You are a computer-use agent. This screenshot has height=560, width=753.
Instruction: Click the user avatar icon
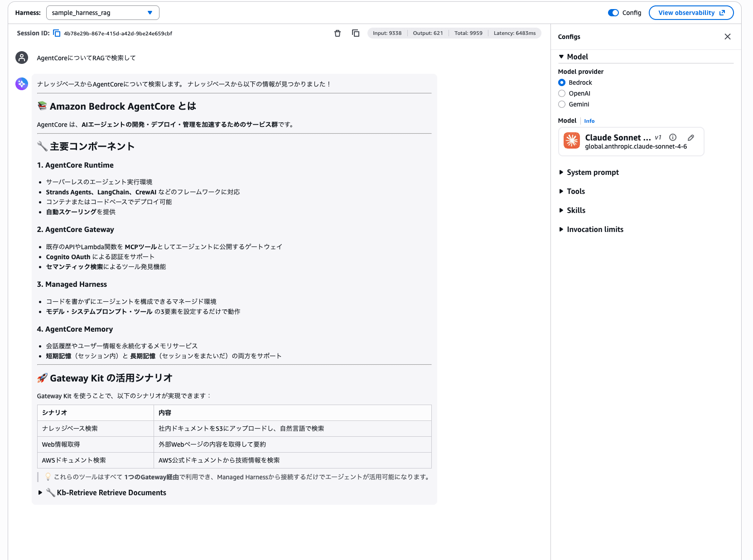coord(22,58)
